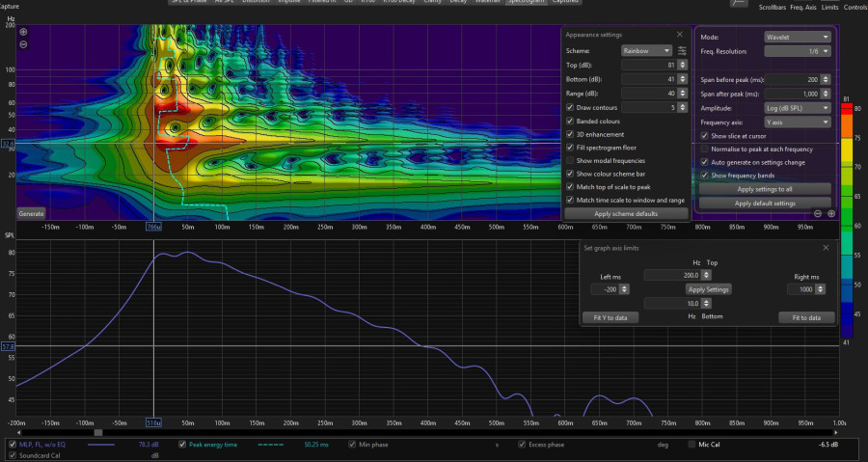Uncheck Show slice at cursor
Viewport: 868px width, 462px height.
click(704, 136)
